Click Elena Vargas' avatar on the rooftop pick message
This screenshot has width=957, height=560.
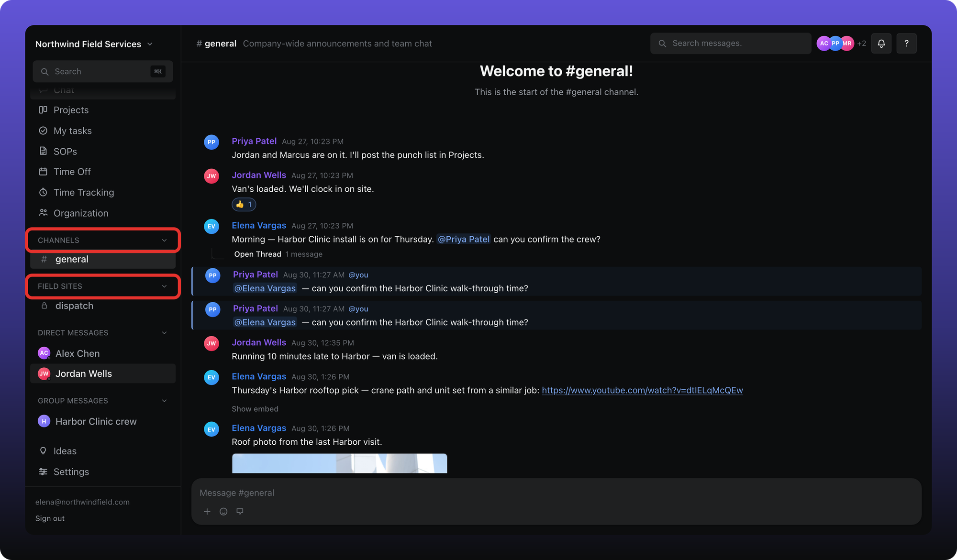pos(211,377)
